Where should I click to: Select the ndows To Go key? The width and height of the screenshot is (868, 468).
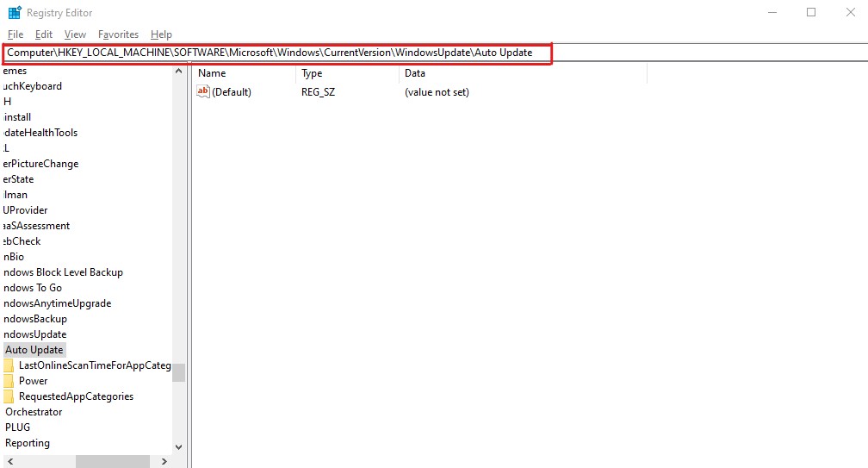[x=33, y=288]
